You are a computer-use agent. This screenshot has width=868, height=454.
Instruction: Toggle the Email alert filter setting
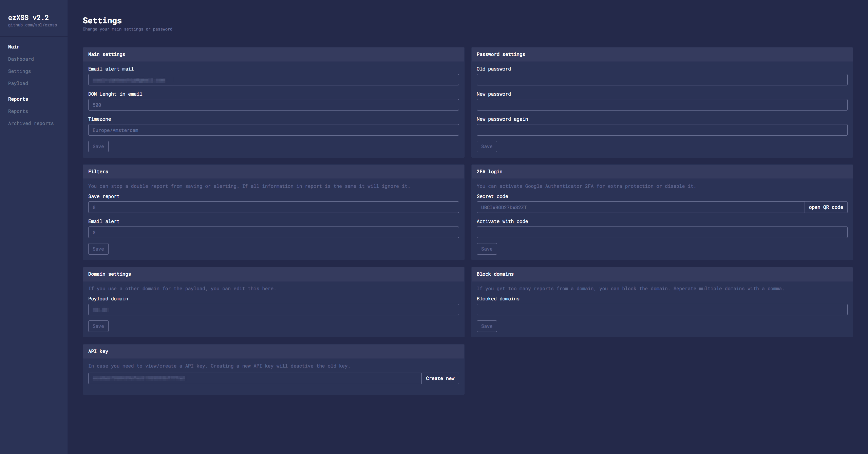click(x=273, y=232)
